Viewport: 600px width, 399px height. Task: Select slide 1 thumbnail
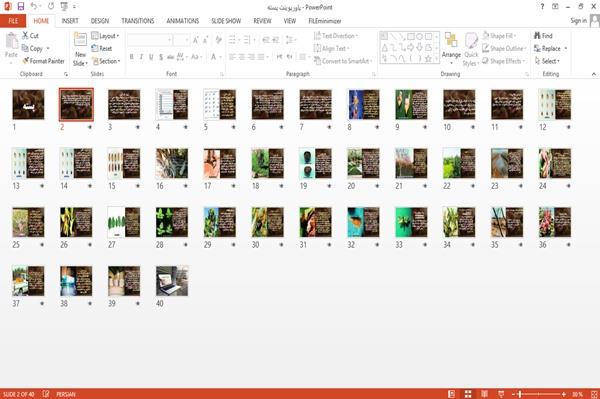coord(28,105)
